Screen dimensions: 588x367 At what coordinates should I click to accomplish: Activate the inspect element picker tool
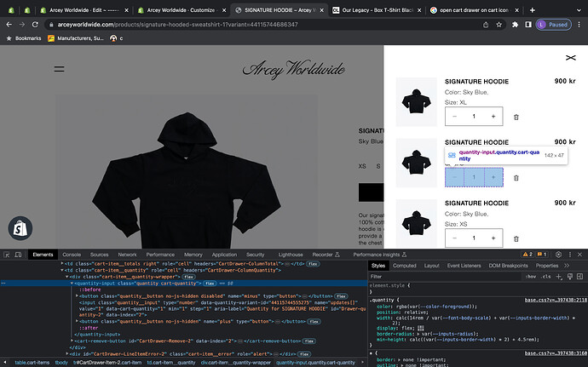tap(6, 255)
